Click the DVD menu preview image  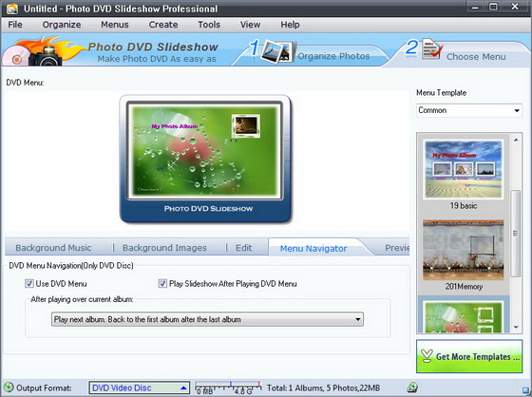click(x=205, y=151)
